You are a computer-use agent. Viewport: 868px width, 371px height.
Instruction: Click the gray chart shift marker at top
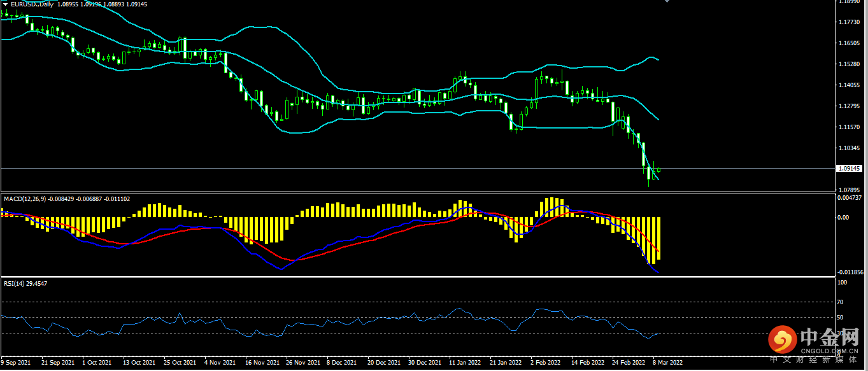[667, 1]
